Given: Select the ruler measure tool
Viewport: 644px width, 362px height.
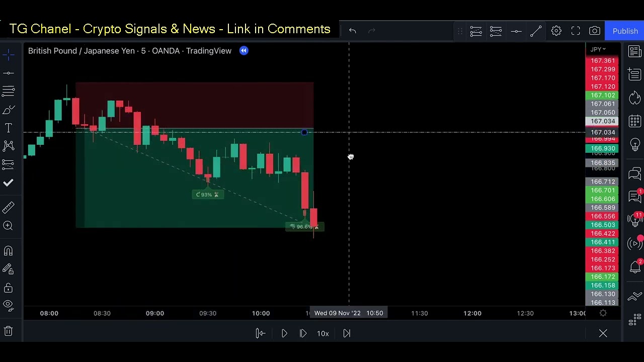Looking at the screenshot, I should (x=8, y=207).
